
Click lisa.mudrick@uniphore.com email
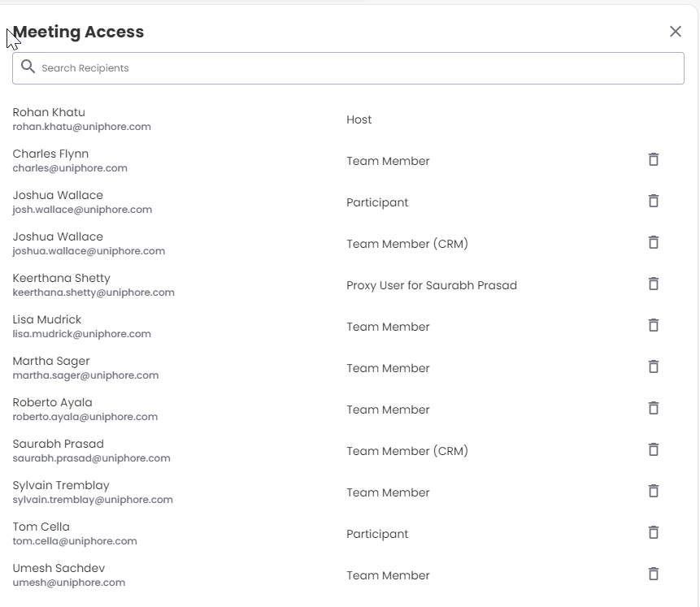[81, 334]
